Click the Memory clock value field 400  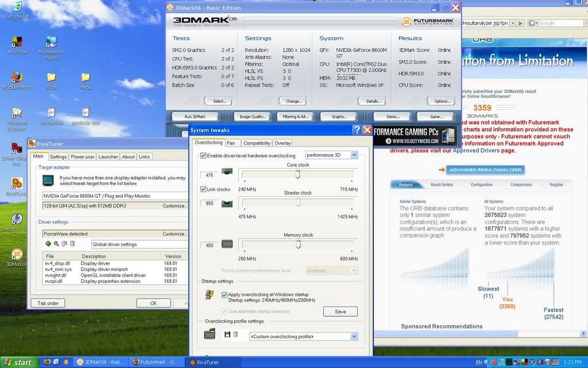point(209,246)
